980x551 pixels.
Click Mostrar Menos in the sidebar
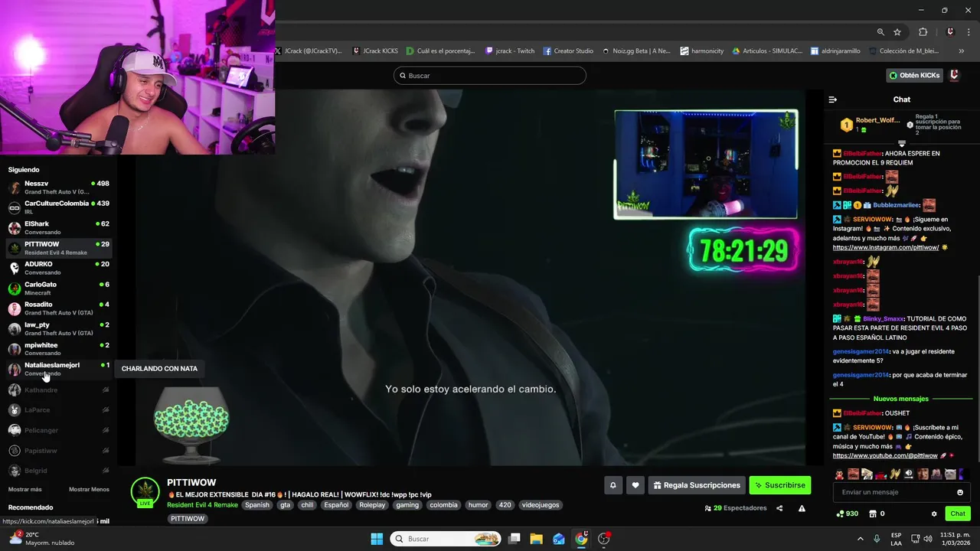click(x=89, y=489)
